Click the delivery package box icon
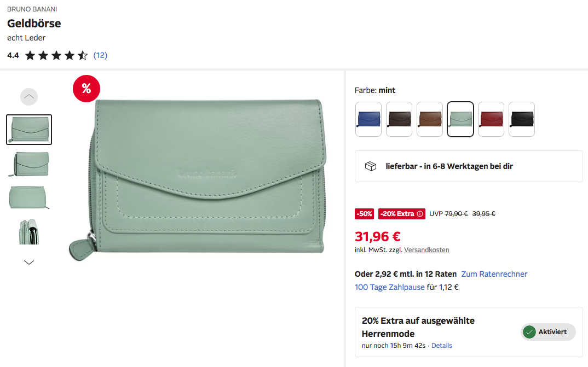The width and height of the screenshot is (588, 367). click(371, 166)
